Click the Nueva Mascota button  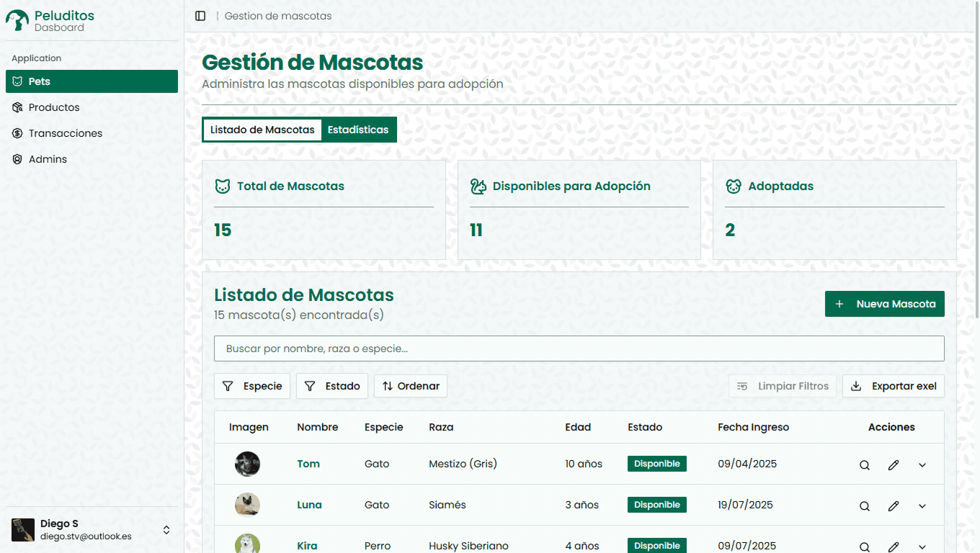pyautogui.click(x=884, y=304)
